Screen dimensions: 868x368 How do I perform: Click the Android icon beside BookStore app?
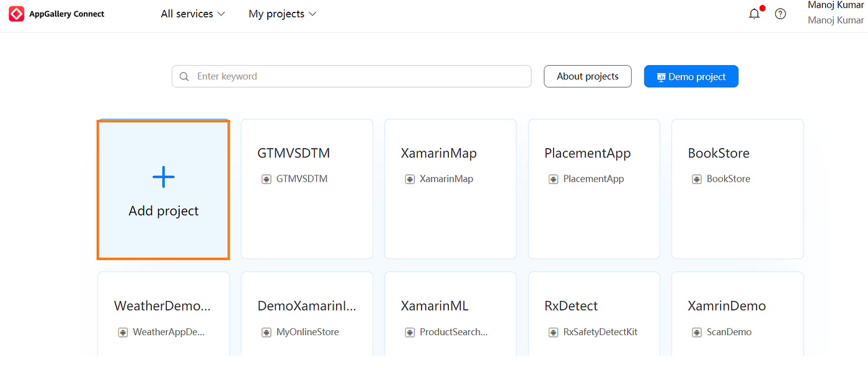(697, 179)
